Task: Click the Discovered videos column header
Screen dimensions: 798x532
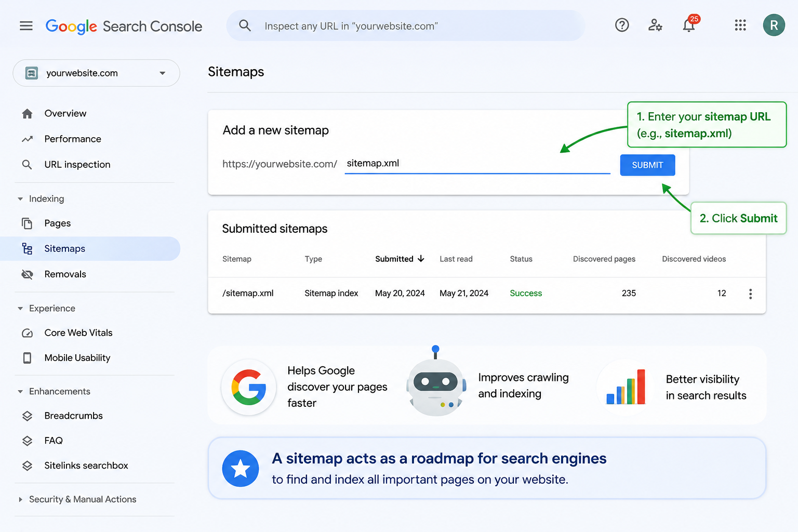Action: pyautogui.click(x=694, y=259)
